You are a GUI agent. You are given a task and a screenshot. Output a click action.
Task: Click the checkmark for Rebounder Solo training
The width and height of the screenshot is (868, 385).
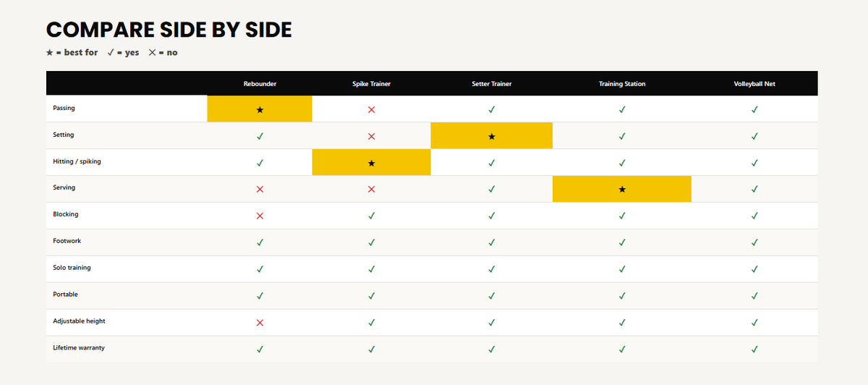click(260, 269)
